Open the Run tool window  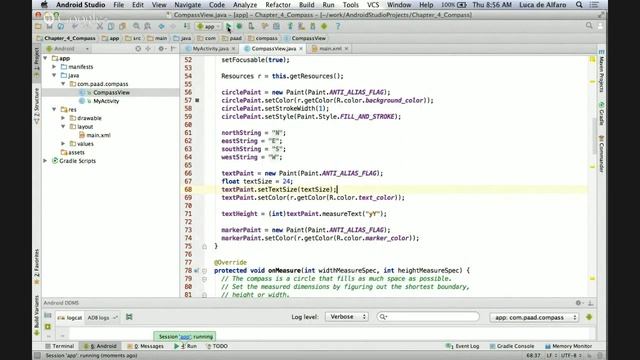coord(186,346)
